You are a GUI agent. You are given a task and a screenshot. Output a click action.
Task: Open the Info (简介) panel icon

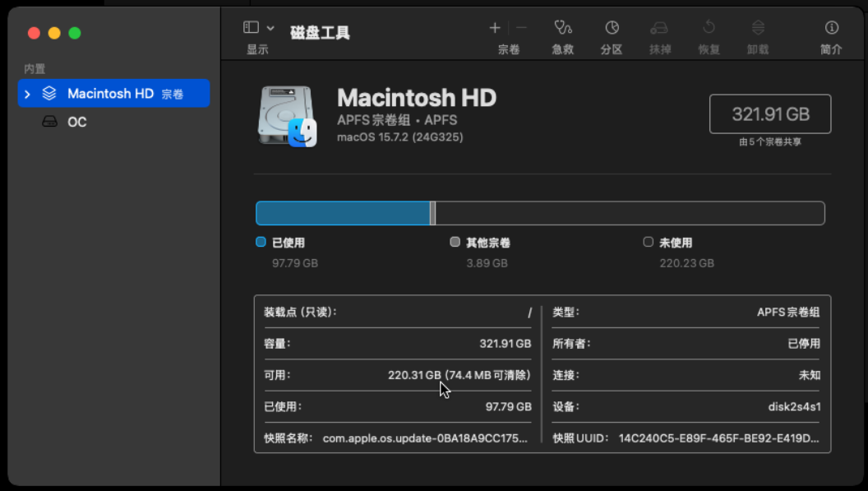831,28
